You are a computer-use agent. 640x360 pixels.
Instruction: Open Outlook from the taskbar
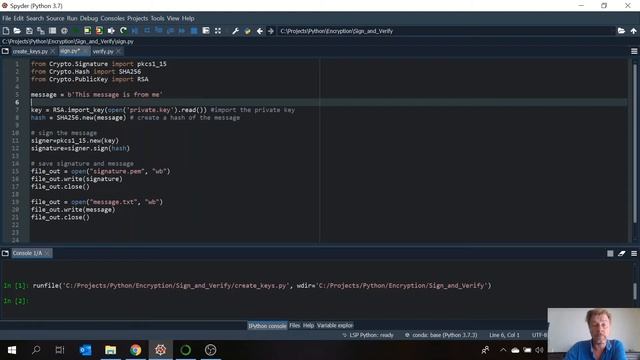tap(85, 350)
